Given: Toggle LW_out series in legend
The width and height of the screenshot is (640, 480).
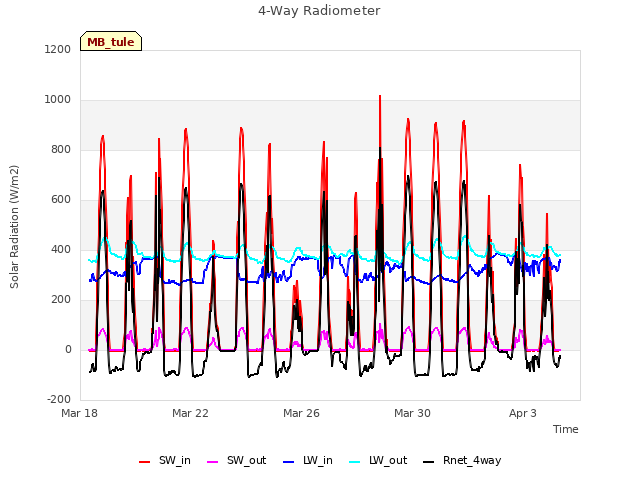Looking at the screenshot, I should tap(378, 460).
